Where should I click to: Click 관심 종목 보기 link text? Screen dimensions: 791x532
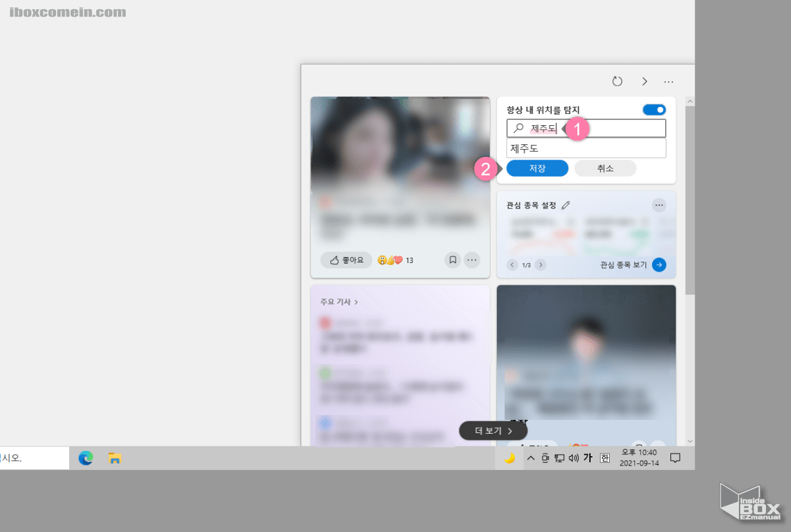pos(624,265)
